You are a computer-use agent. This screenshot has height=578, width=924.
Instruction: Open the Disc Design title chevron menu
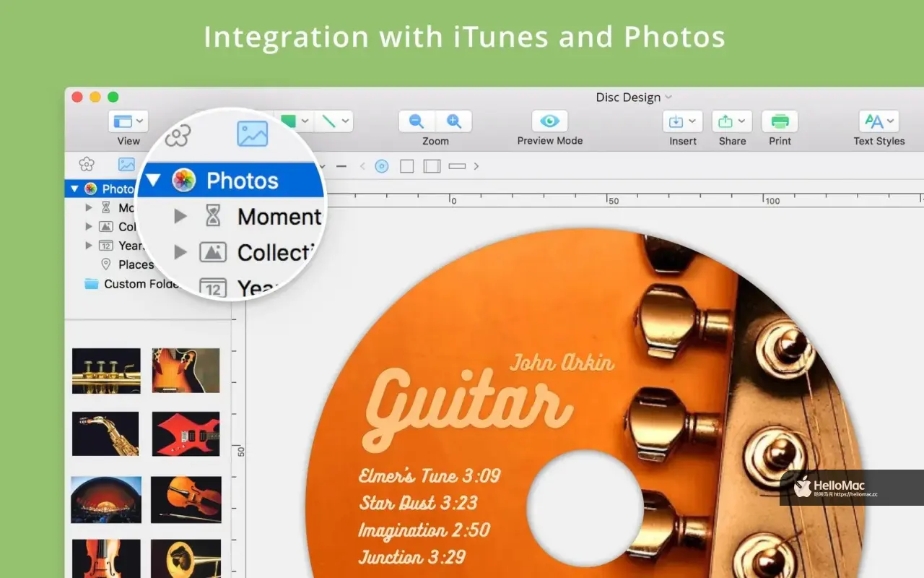point(668,97)
